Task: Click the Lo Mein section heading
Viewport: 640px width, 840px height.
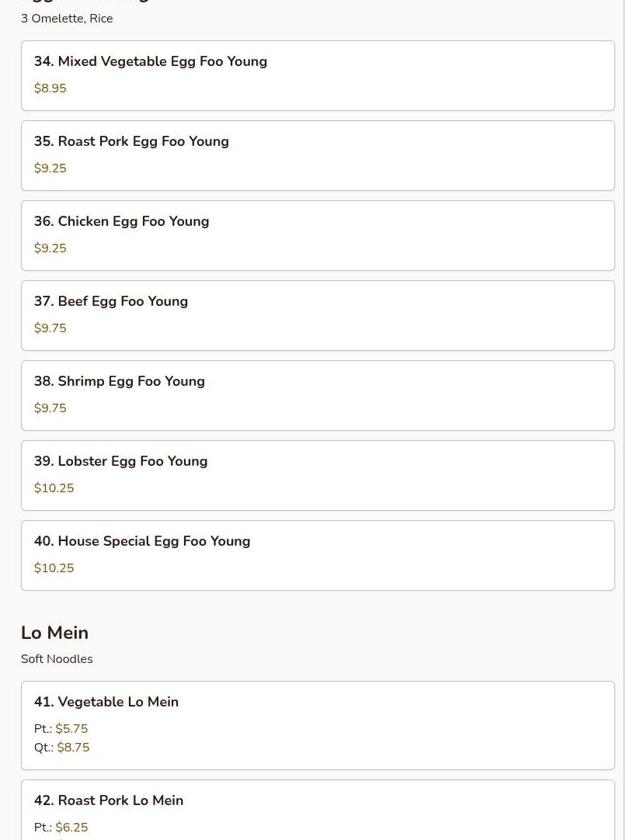Action: tap(54, 633)
